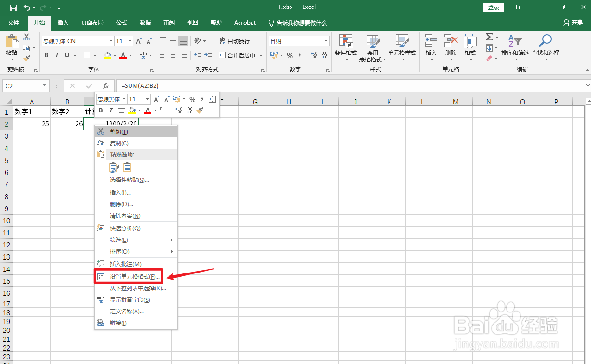Open the ribbon font name dropdown 思源黑体 CN
Screen dimensions: 591x364
click(x=111, y=41)
